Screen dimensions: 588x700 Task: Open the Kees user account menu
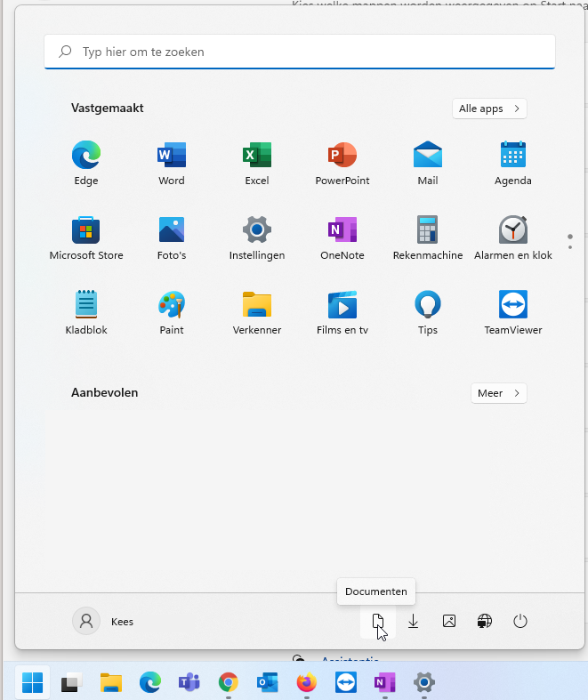[103, 621]
